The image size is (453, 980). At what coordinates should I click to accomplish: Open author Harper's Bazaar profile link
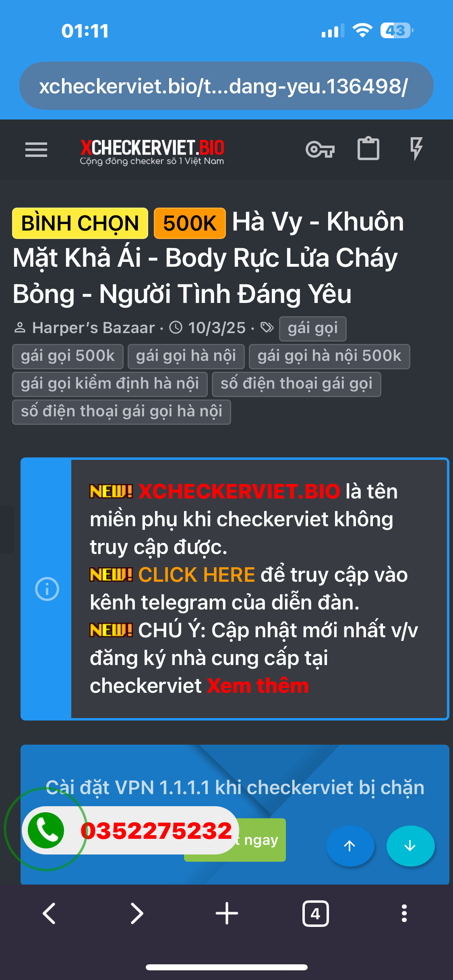[x=93, y=328]
